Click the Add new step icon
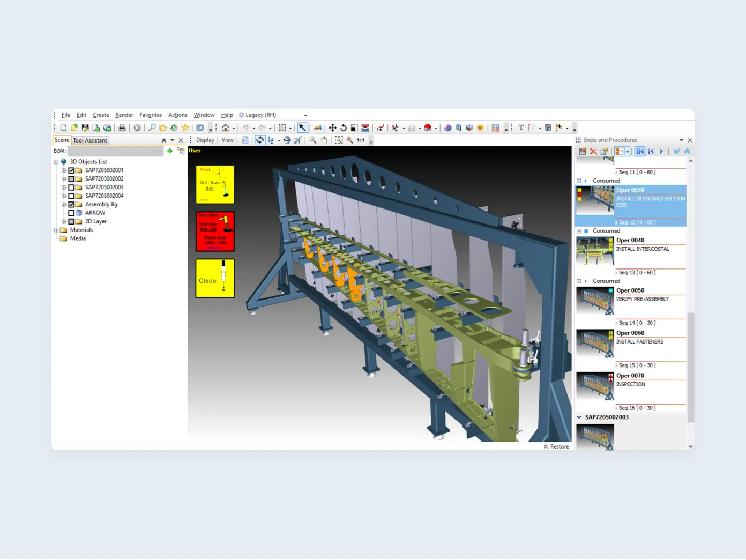This screenshot has height=560, width=746. point(583,152)
